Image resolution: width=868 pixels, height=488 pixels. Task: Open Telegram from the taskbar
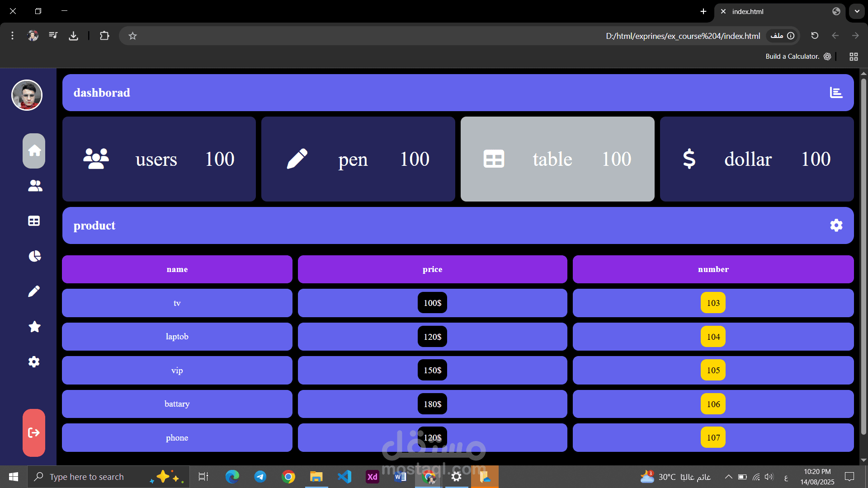point(260,477)
